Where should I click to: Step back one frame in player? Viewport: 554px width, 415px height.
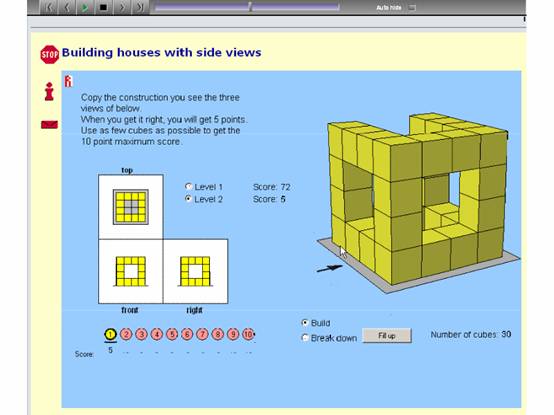pyautogui.click(x=67, y=7)
